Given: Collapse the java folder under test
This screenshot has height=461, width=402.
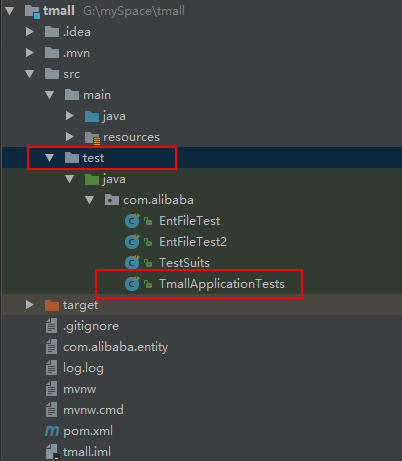Looking at the screenshot, I should coord(70,179).
